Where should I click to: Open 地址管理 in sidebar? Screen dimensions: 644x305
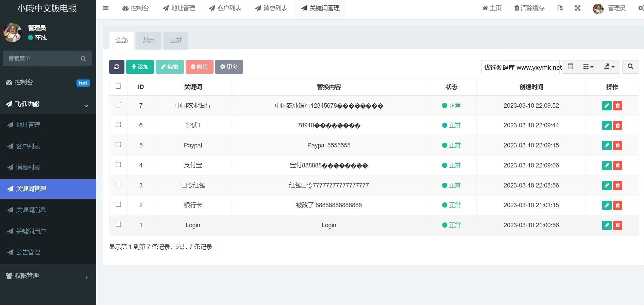tap(48, 125)
